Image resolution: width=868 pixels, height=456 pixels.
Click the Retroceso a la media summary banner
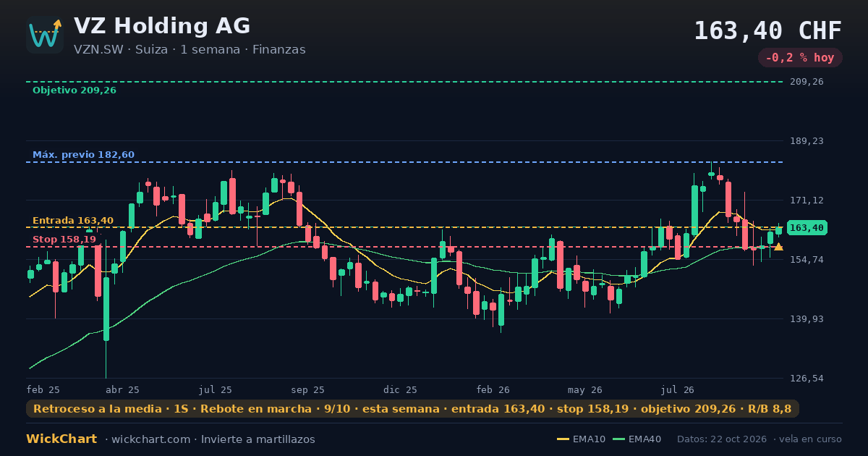pyautogui.click(x=412, y=409)
